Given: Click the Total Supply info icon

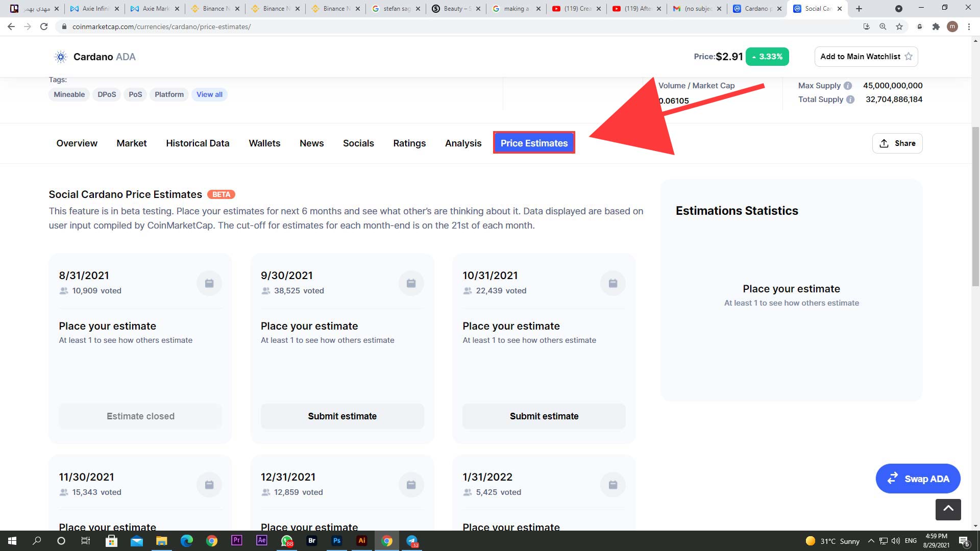Looking at the screenshot, I should click(850, 99).
